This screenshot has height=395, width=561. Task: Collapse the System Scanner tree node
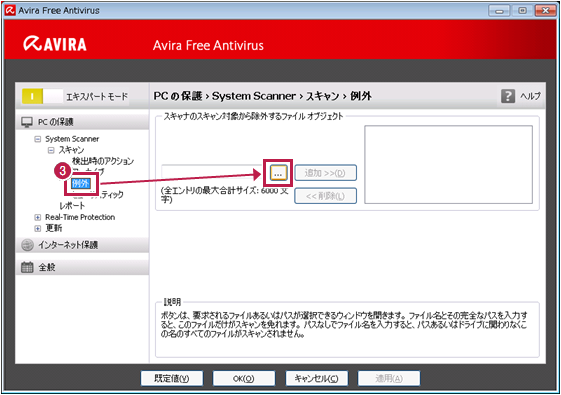38,139
